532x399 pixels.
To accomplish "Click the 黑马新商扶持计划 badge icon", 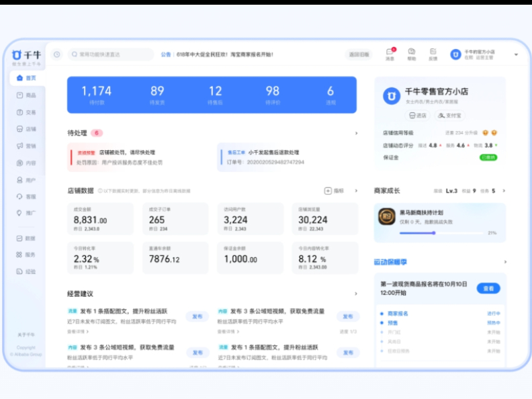I will pos(387,216).
